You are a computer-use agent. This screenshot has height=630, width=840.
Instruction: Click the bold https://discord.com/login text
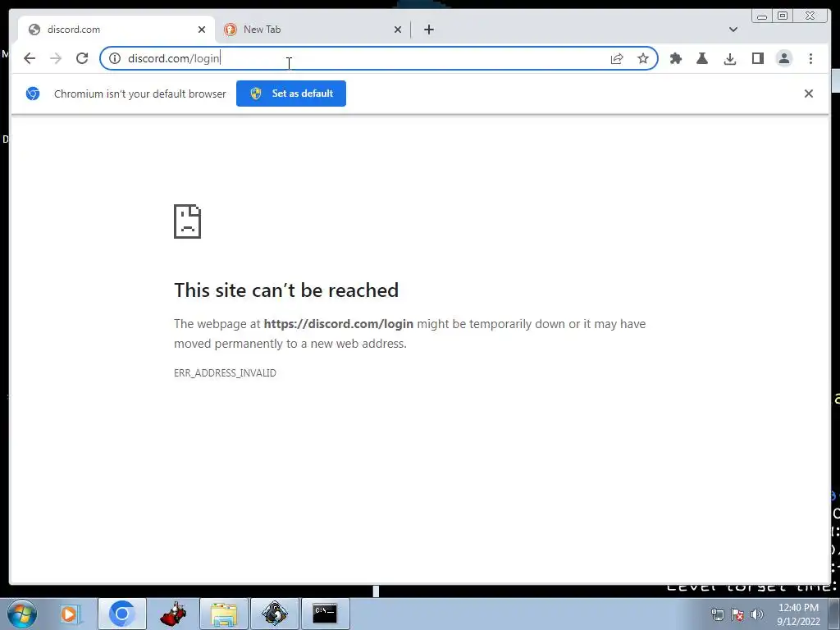click(339, 324)
